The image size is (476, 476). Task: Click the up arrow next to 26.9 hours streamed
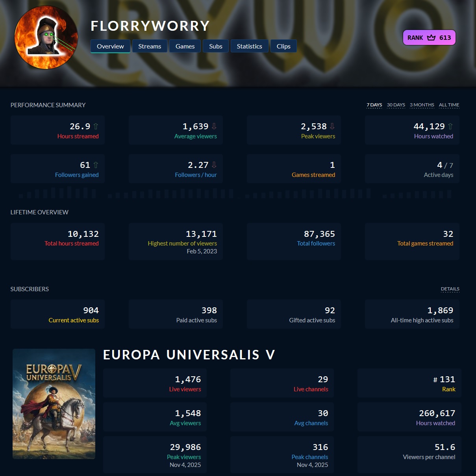(96, 126)
